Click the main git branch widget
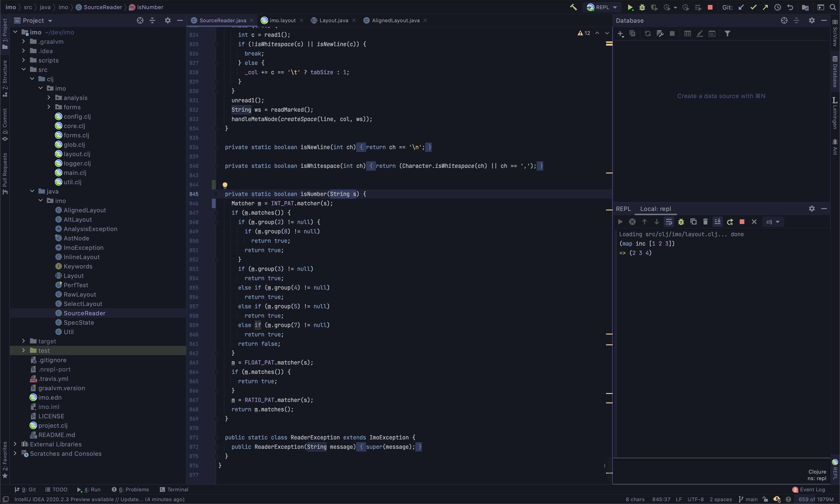Viewport: 840px width, 504px height. click(748, 499)
